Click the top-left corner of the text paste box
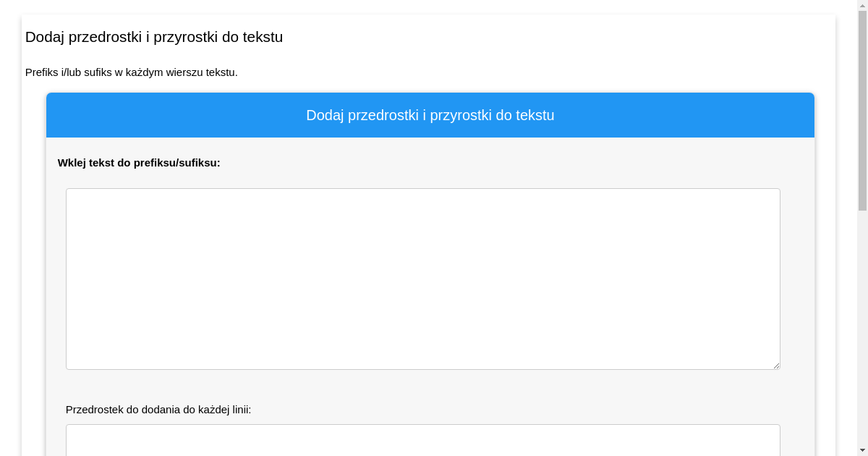This screenshot has height=456, width=868. point(67,190)
